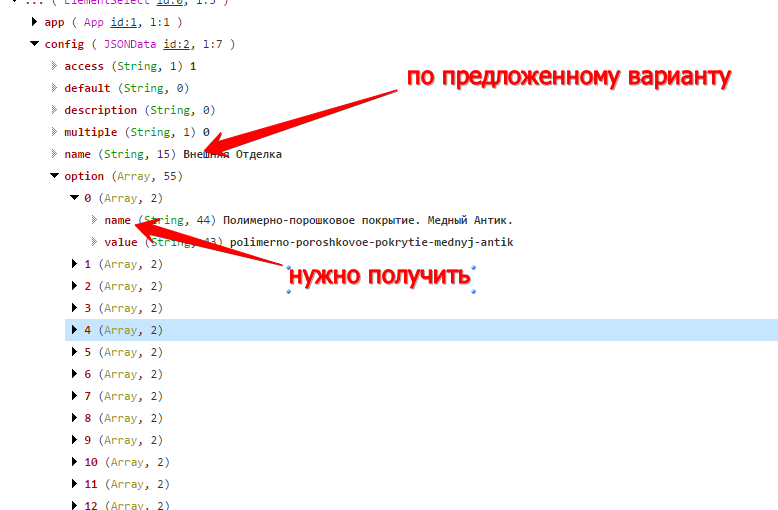This screenshot has width=778, height=510.
Task: Expand option item 8 arrow
Action: click(x=74, y=418)
